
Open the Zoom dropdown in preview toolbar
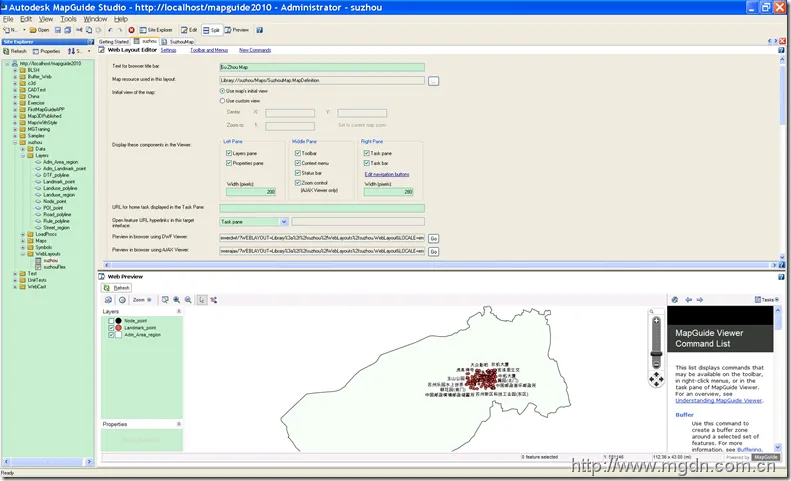pyautogui.click(x=142, y=300)
